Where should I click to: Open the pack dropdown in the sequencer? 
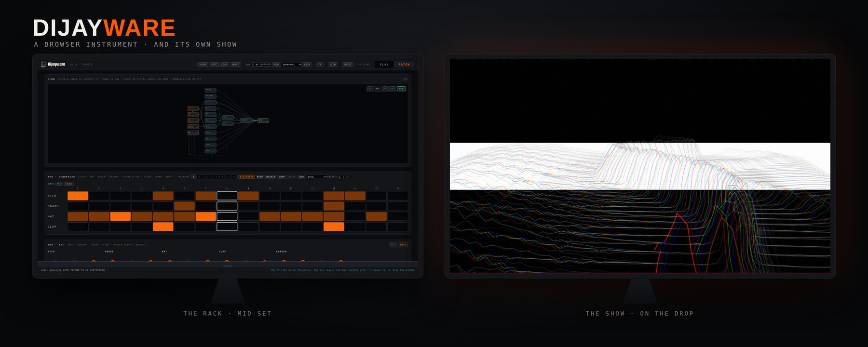[x=316, y=177]
